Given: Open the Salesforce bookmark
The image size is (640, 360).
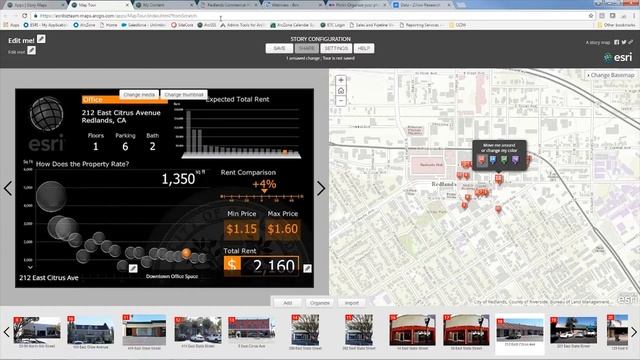Looking at the screenshot, I should click(143, 25).
